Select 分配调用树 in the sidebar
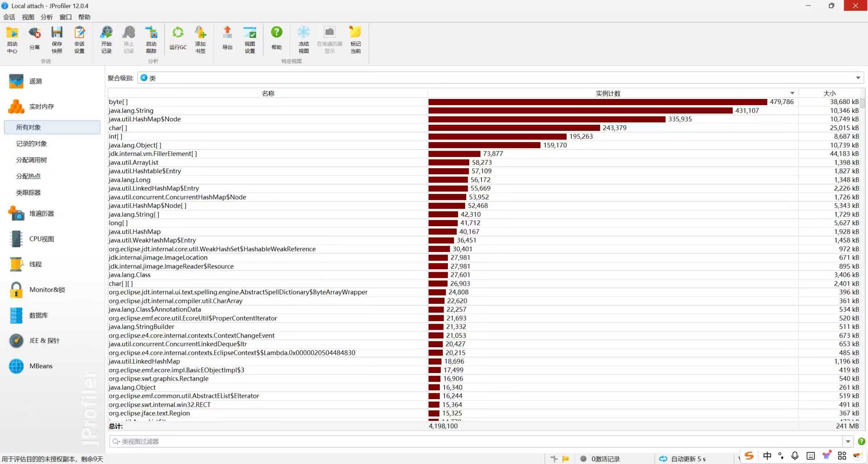The width and height of the screenshot is (868, 464). [32, 160]
